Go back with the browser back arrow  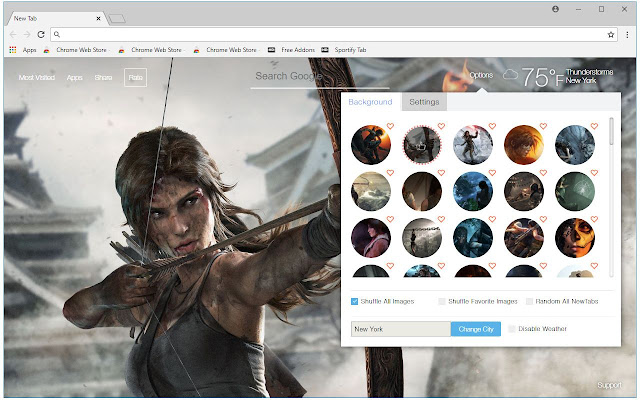13,35
